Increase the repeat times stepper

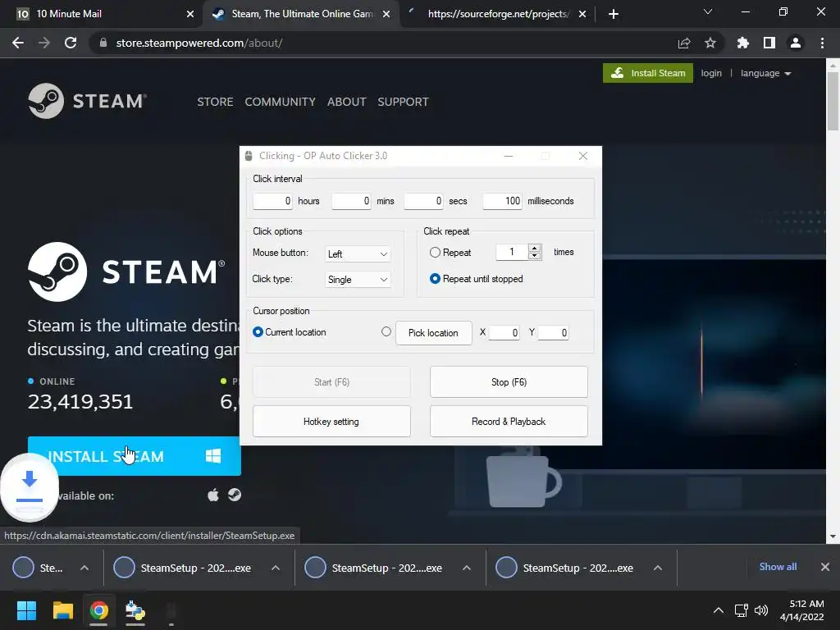click(535, 248)
